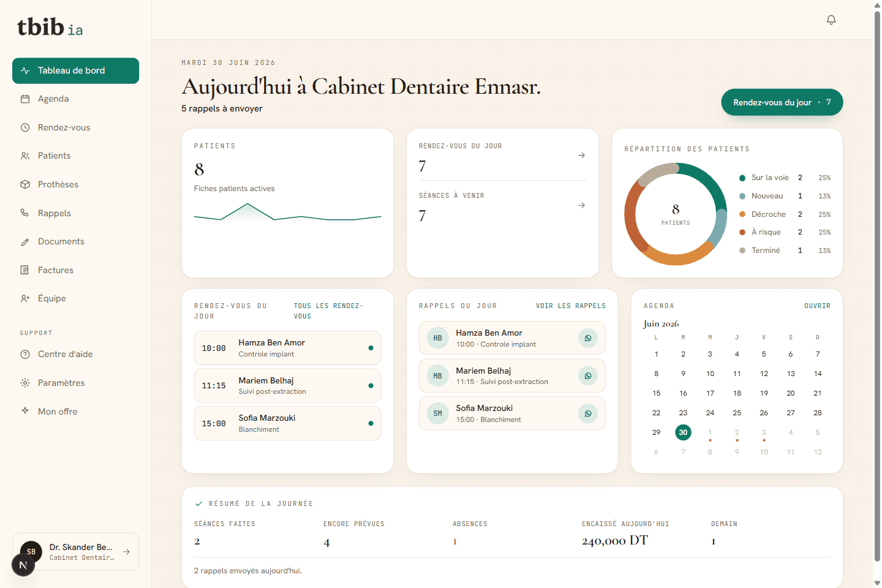Send WhatsApp reminder to Mariem Belhaj
882x588 pixels.
tap(588, 375)
